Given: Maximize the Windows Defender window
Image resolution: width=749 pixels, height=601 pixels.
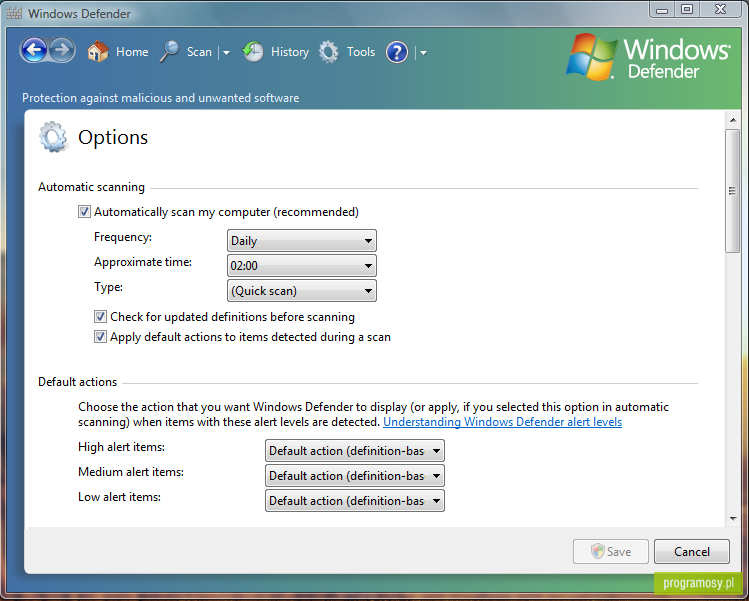Looking at the screenshot, I should click(x=687, y=10).
